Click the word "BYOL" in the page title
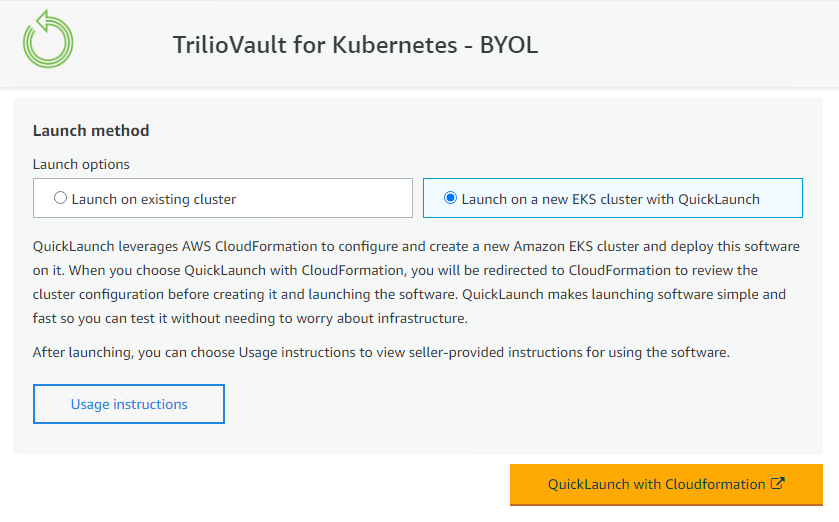Image resolution: width=839 pixels, height=522 pixels. (x=509, y=46)
